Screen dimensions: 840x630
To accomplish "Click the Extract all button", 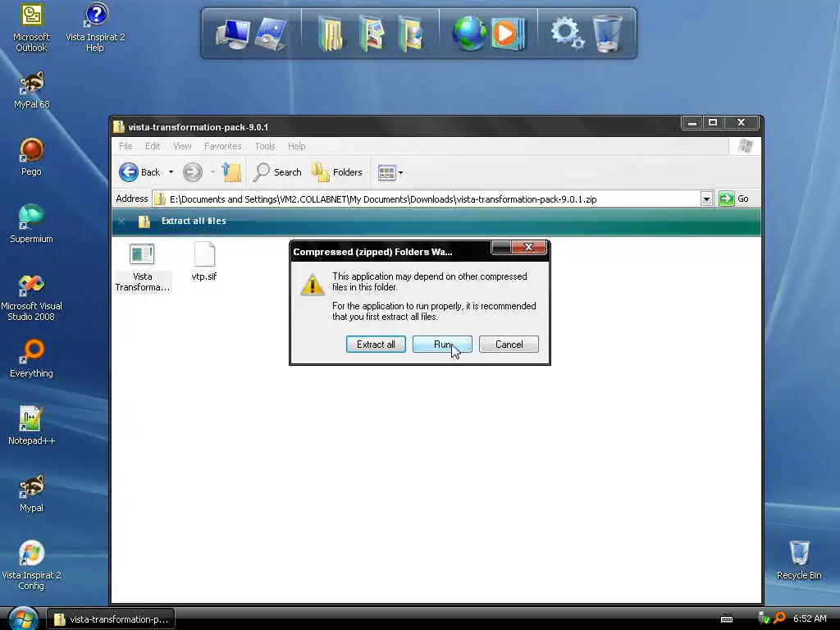I will 376,344.
